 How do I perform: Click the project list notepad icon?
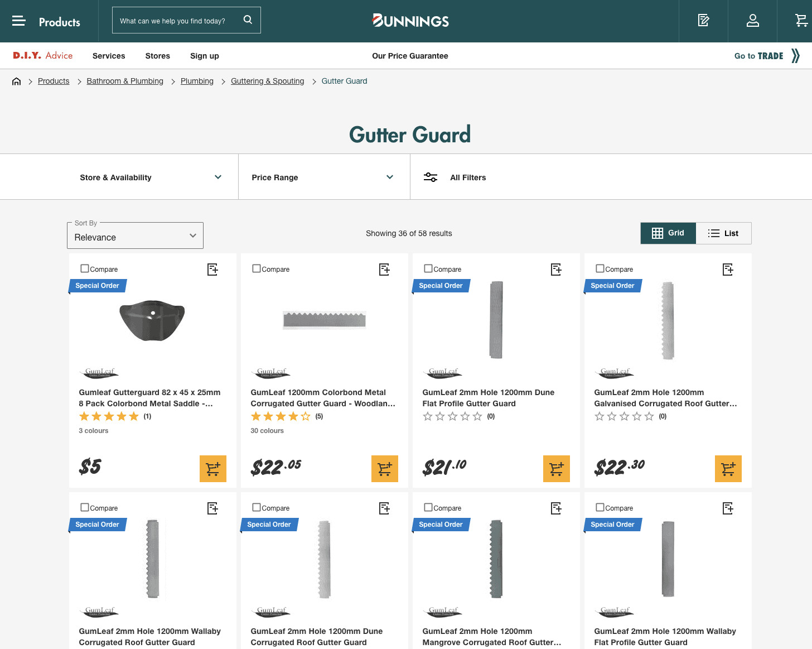703,20
